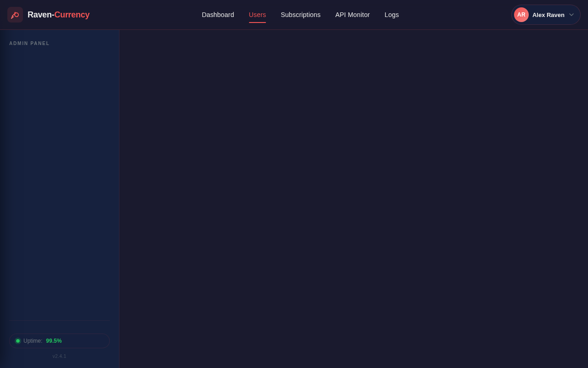
Task: Click the uptime status widget in the sidebar
Action: tap(59, 341)
